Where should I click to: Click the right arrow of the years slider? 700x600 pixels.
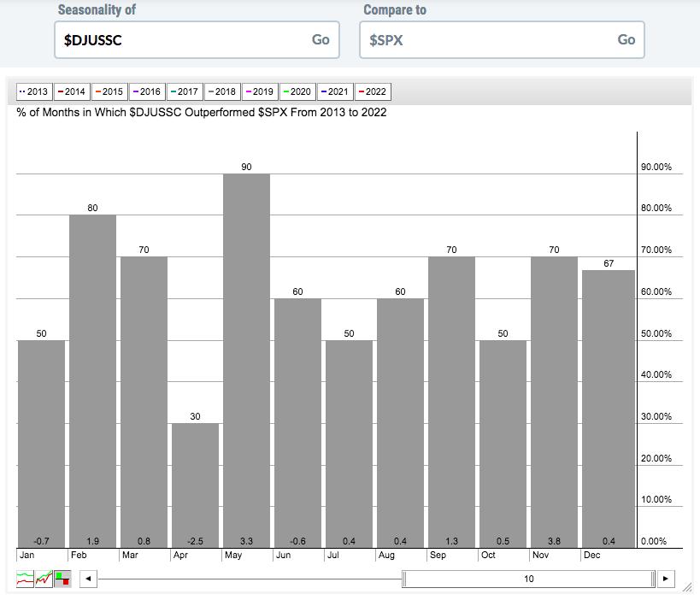666,579
